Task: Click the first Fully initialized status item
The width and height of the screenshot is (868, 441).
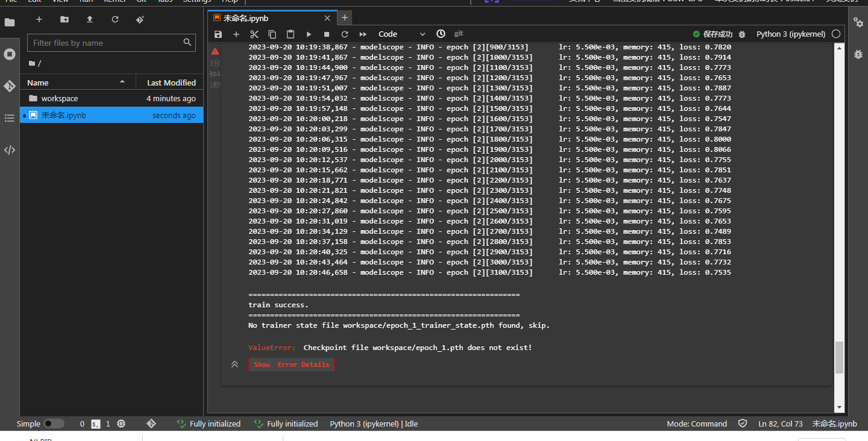Action: [x=209, y=424]
